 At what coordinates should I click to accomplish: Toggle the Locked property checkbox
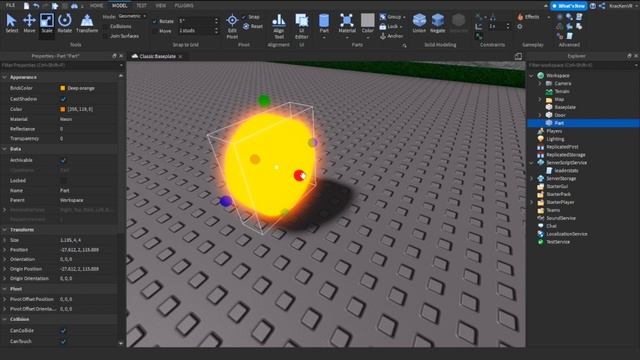pyautogui.click(x=63, y=180)
